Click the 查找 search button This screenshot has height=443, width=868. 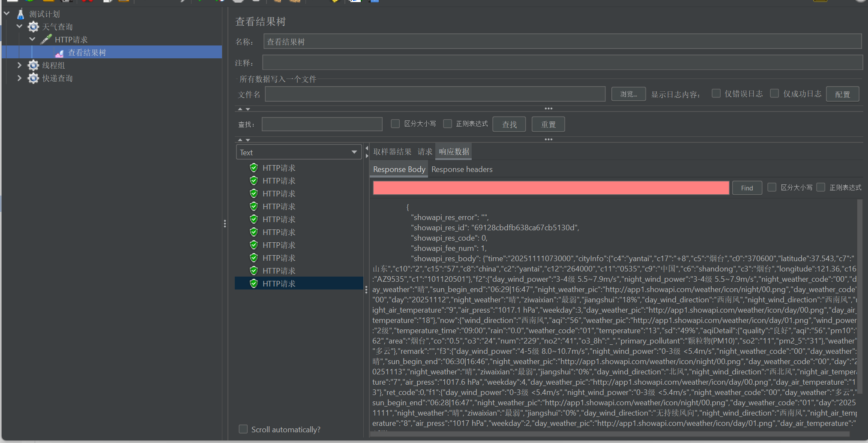point(509,124)
